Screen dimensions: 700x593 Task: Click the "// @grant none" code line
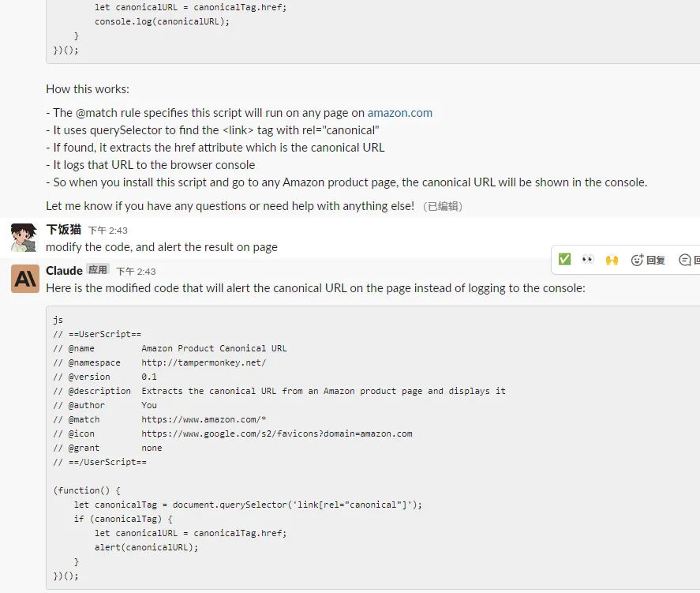107,448
